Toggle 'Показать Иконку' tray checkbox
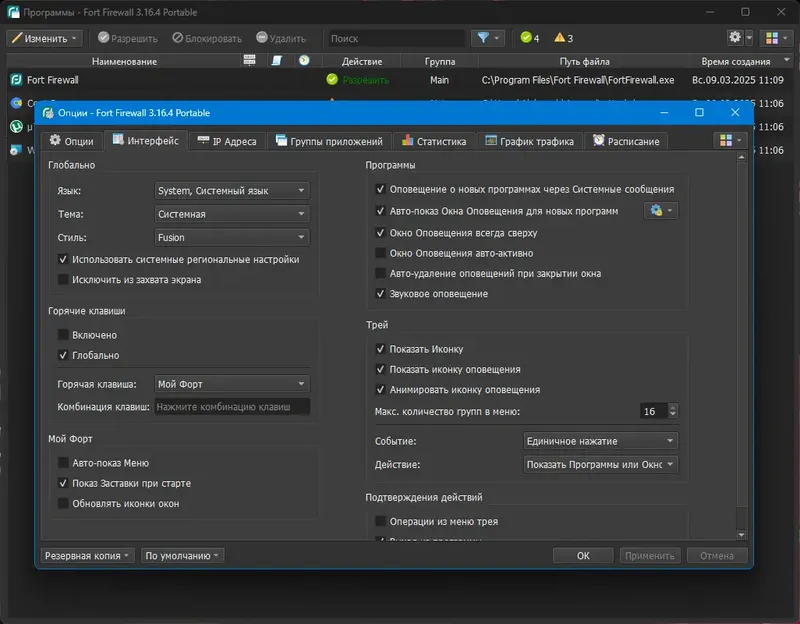Screen dimensions: 800x624 pos(381,349)
